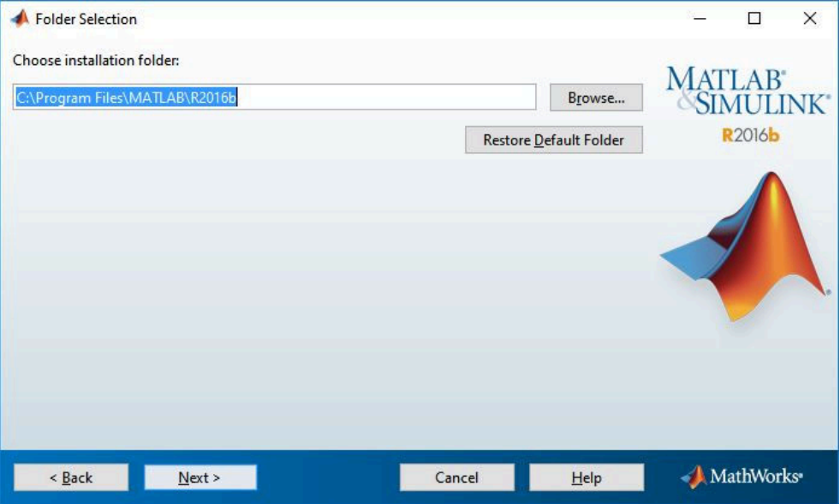Close the Folder Selection installer window

tap(809, 18)
